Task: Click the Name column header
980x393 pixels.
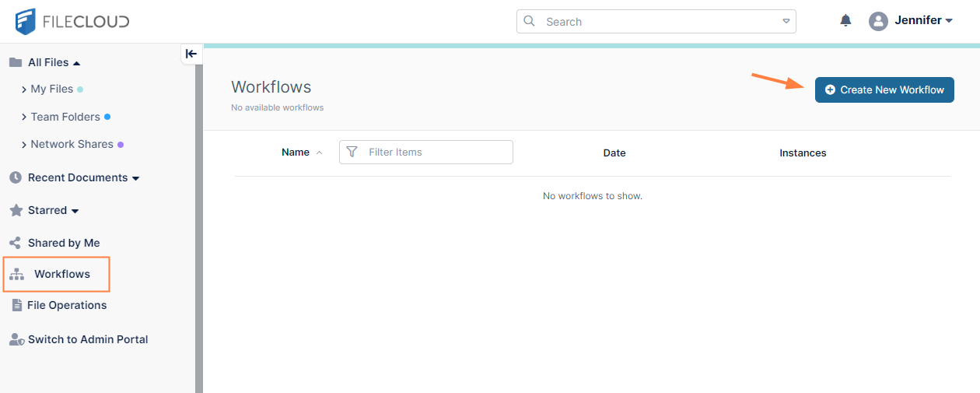Action: click(296, 153)
